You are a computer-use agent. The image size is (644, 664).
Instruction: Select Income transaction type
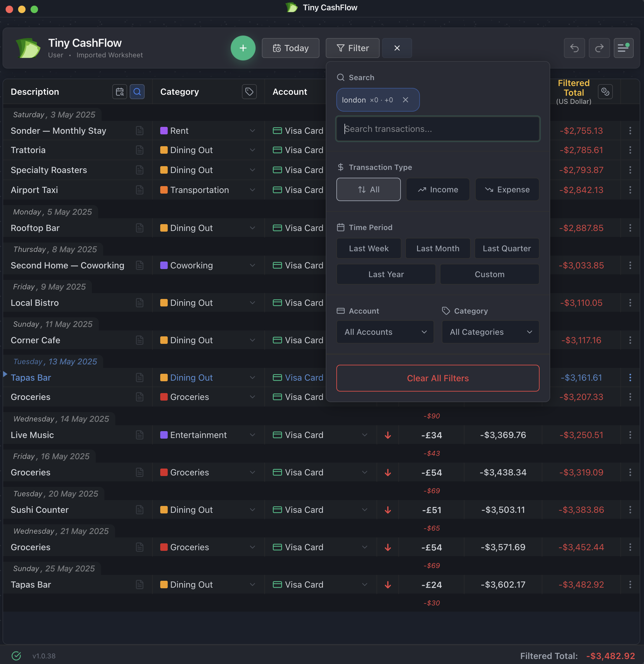tap(438, 189)
